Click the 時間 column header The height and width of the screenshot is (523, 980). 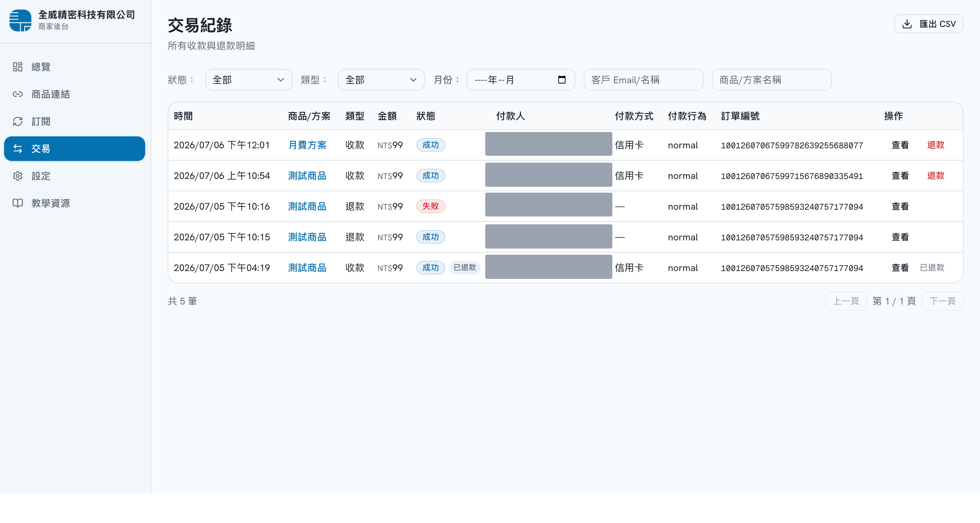(183, 116)
